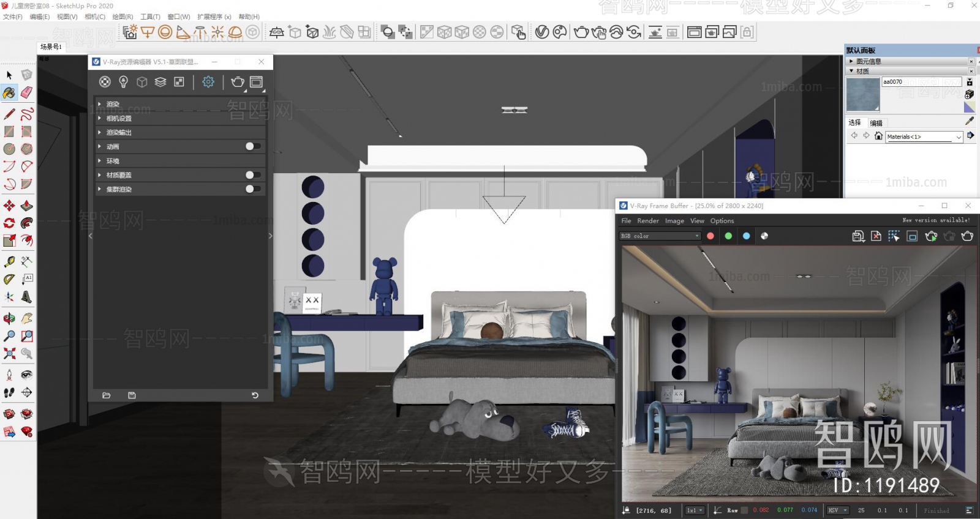Click the save settings disk icon in asset editor

(132, 395)
